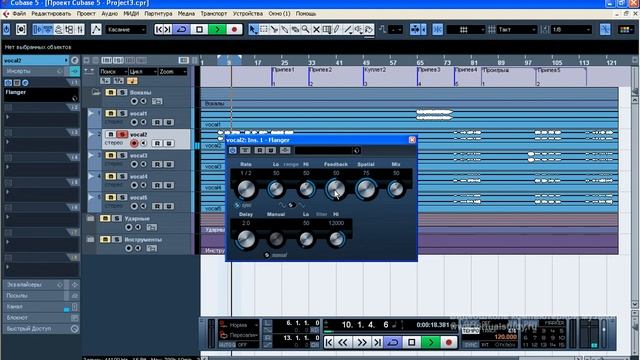Select the Split scissors tool

tap(274, 29)
